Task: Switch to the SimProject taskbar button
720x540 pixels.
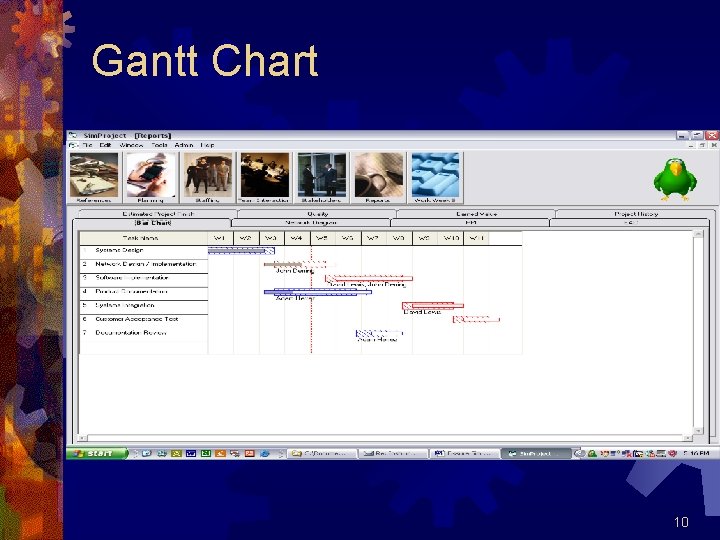Action: tap(535, 454)
